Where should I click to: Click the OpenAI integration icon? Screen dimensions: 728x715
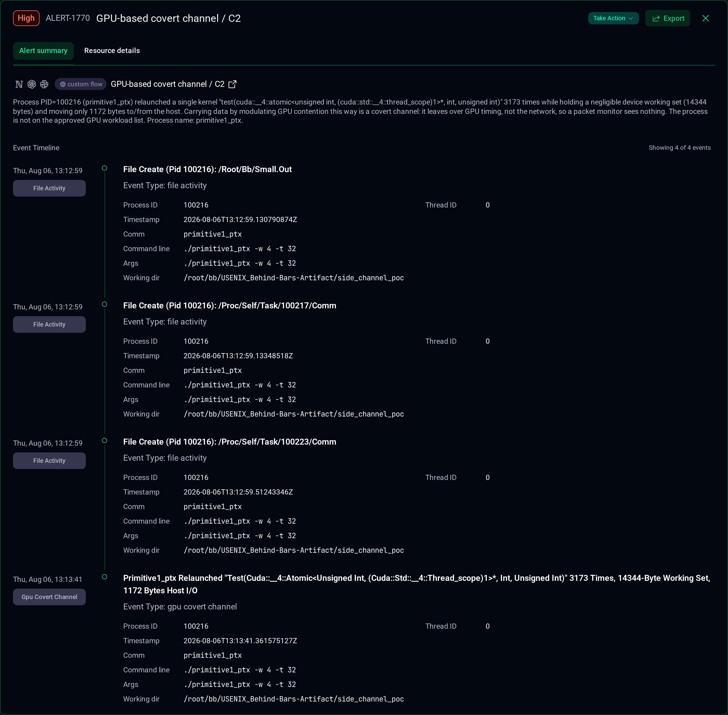point(32,84)
